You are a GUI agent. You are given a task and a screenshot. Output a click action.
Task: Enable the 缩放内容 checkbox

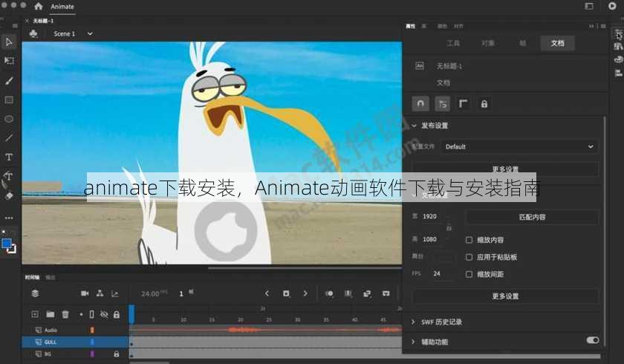[x=469, y=240]
